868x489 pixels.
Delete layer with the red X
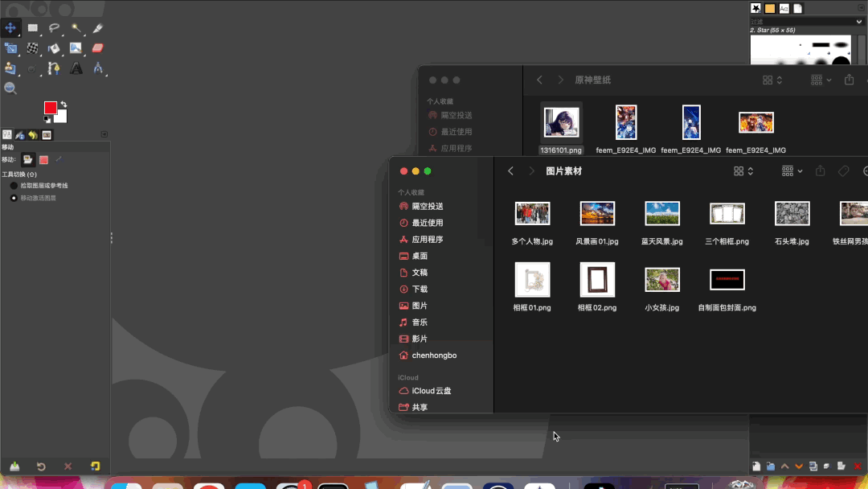[858, 466]
